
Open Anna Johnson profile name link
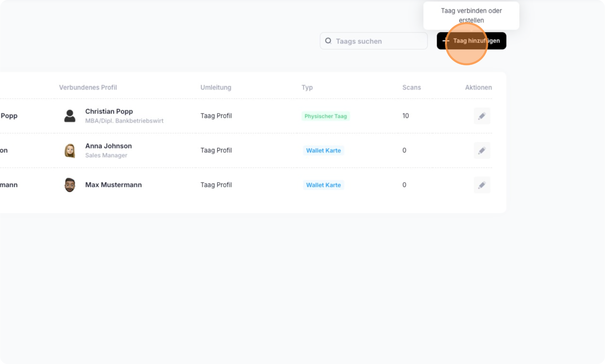(108, 146)
